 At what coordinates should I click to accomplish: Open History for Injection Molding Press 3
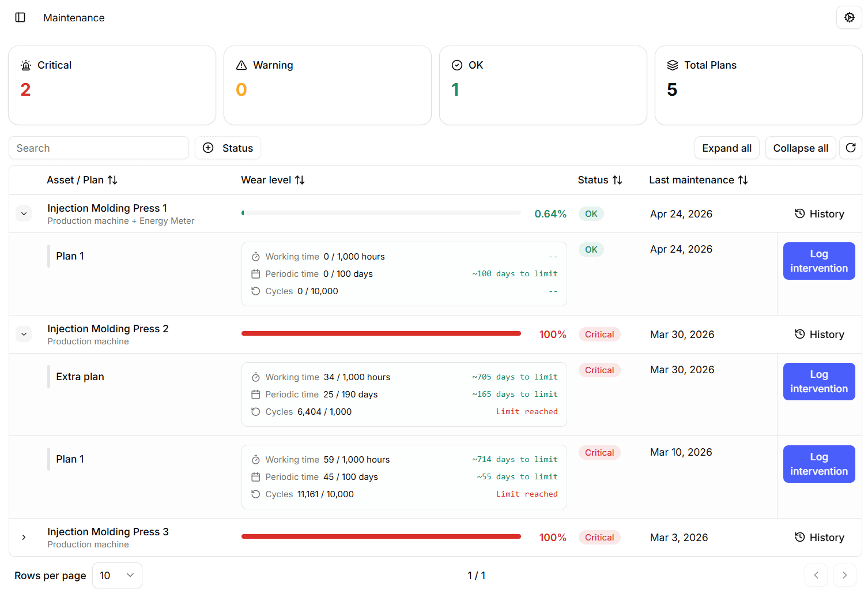coord(819,537)
